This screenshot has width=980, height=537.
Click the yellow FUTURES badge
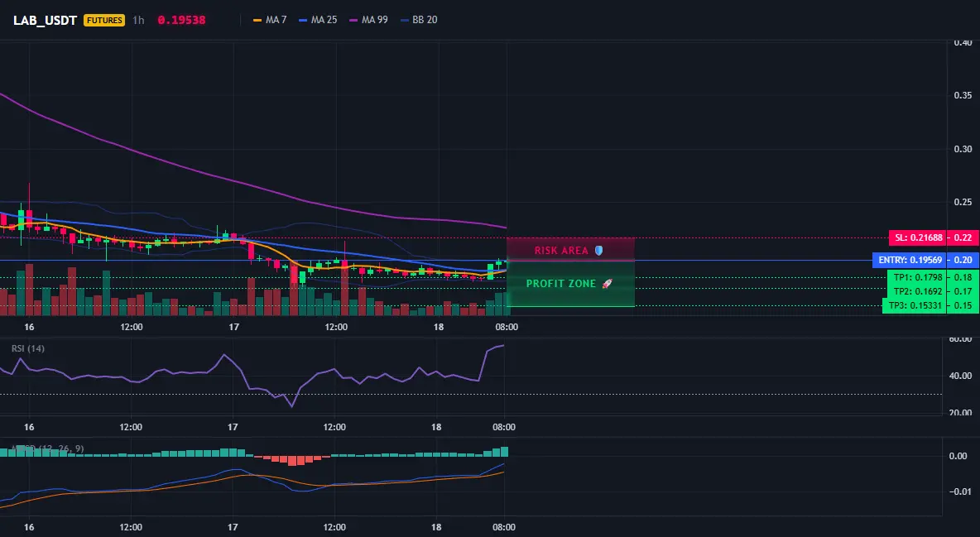coord(104,20)
